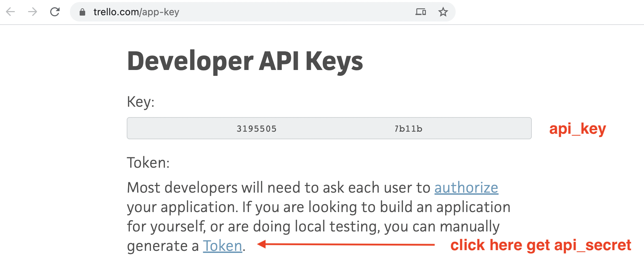
Task: Select the Key: label
Action: coord(141,102)
